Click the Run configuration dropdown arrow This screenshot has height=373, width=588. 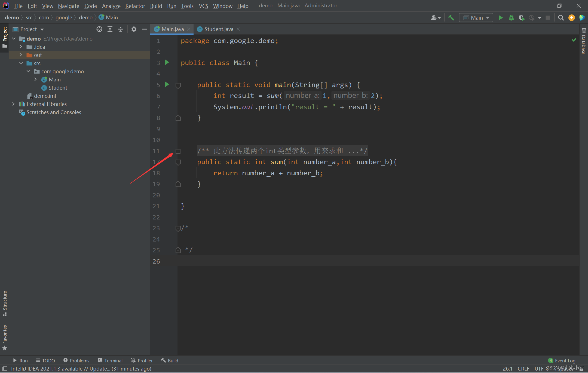click(488, 17)
